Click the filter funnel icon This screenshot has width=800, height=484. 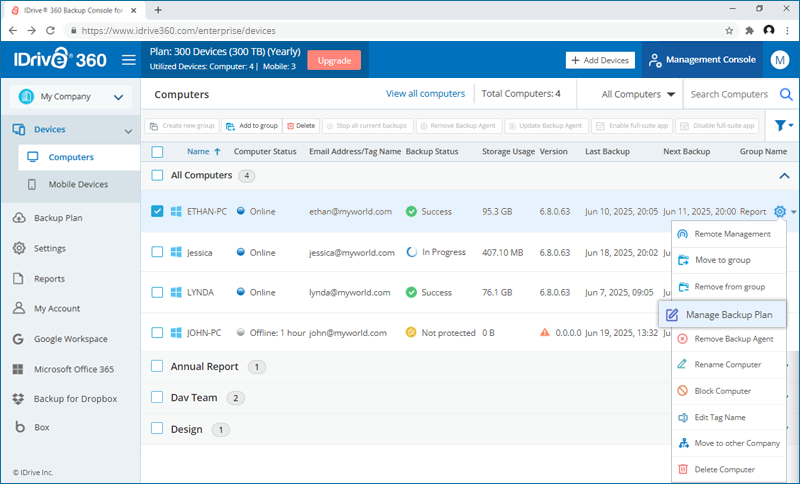[781, 126]
